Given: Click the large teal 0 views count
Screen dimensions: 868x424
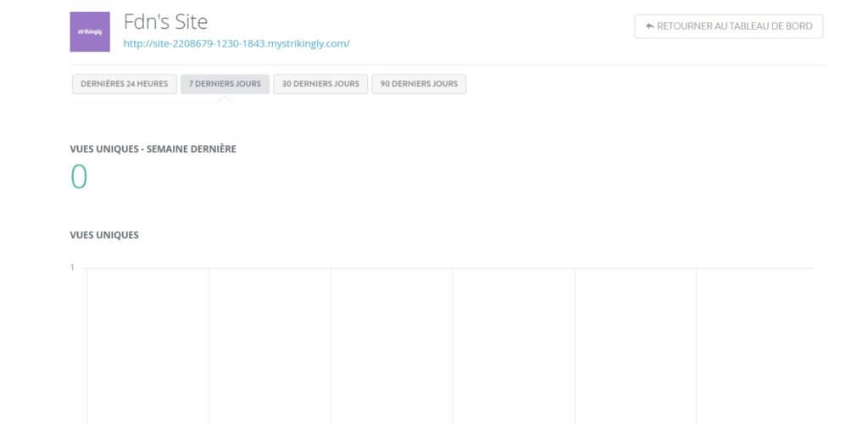Looking at the screenshot, I should point(79,177).
